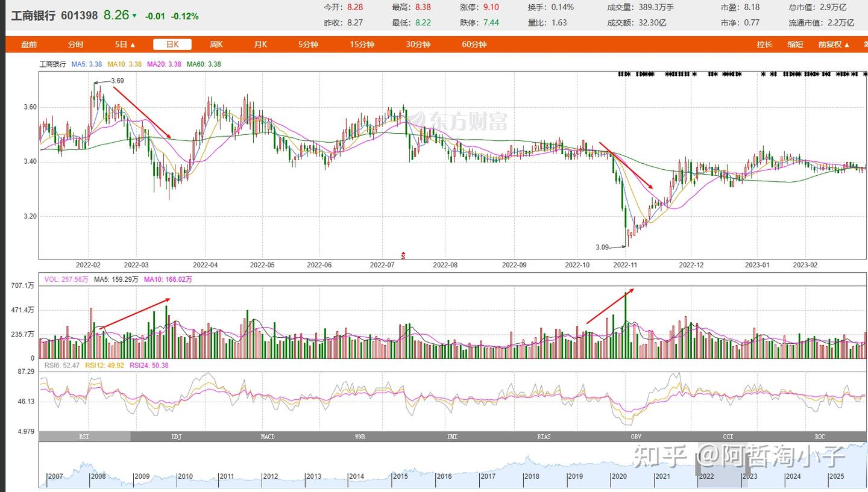This screenshot has height=492, width=868.
Task: Select the RSI indicator tab
Action: (x=84, y=437)
